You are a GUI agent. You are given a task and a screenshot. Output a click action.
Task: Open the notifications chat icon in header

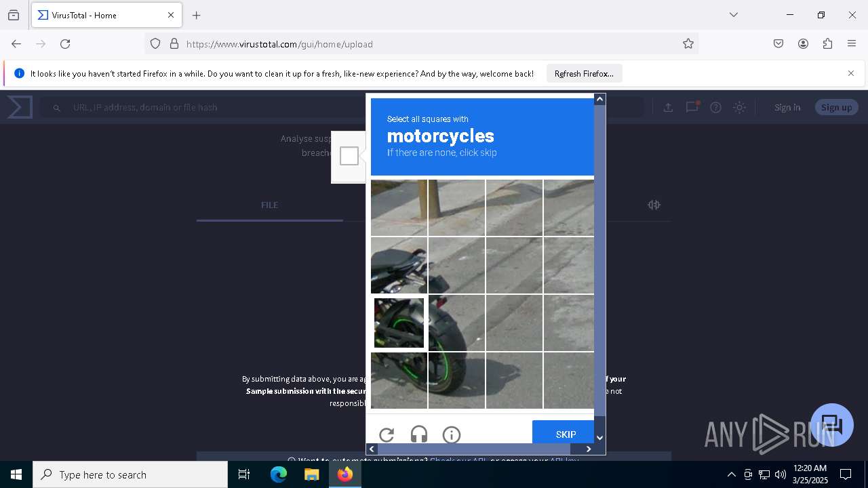point(692,107)
